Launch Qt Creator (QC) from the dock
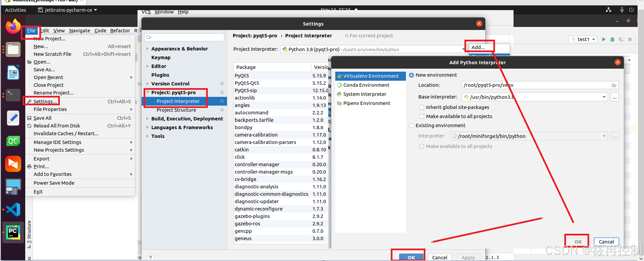This screenshot has width=644, height=261. point(13,141)
